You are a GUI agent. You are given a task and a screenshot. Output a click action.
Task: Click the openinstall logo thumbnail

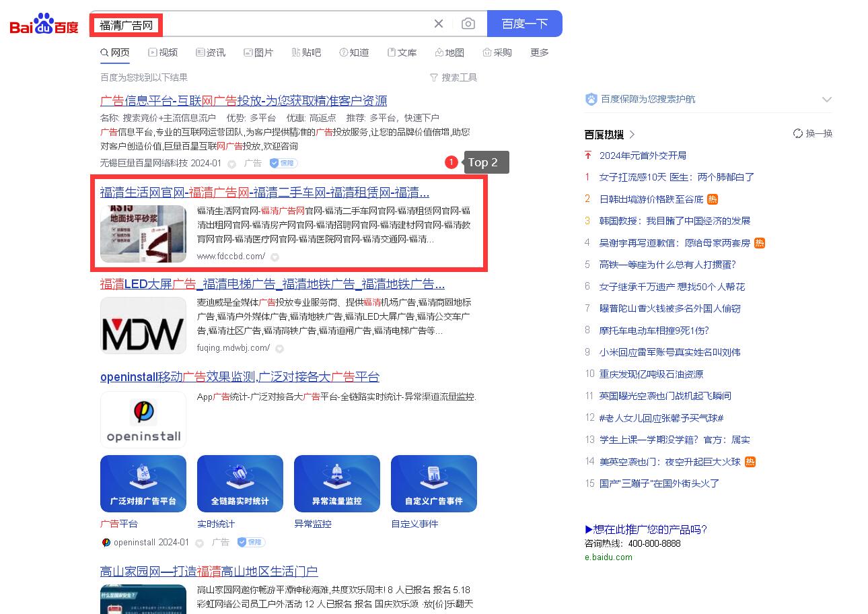pos(143,419)
